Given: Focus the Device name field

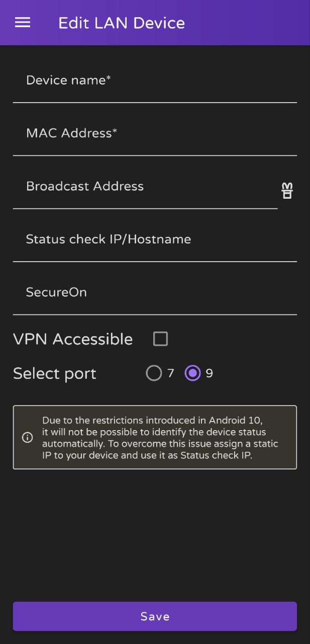Looking at the screenshot, I should point(155,80).
